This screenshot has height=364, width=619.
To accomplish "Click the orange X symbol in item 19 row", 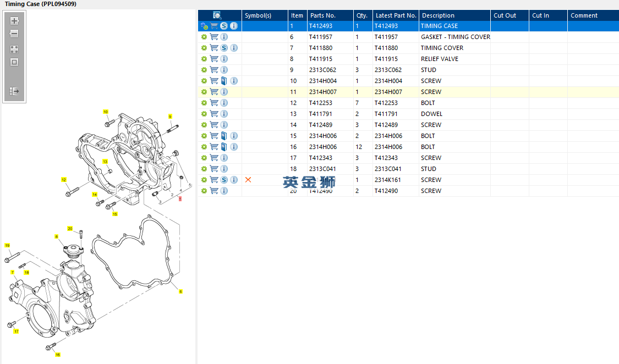I will point(248,180).
